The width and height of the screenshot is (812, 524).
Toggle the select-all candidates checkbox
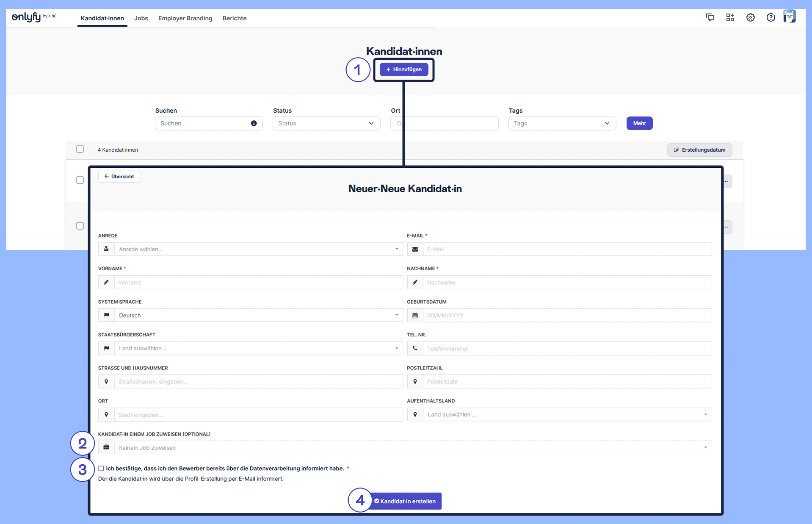point(80,149)
